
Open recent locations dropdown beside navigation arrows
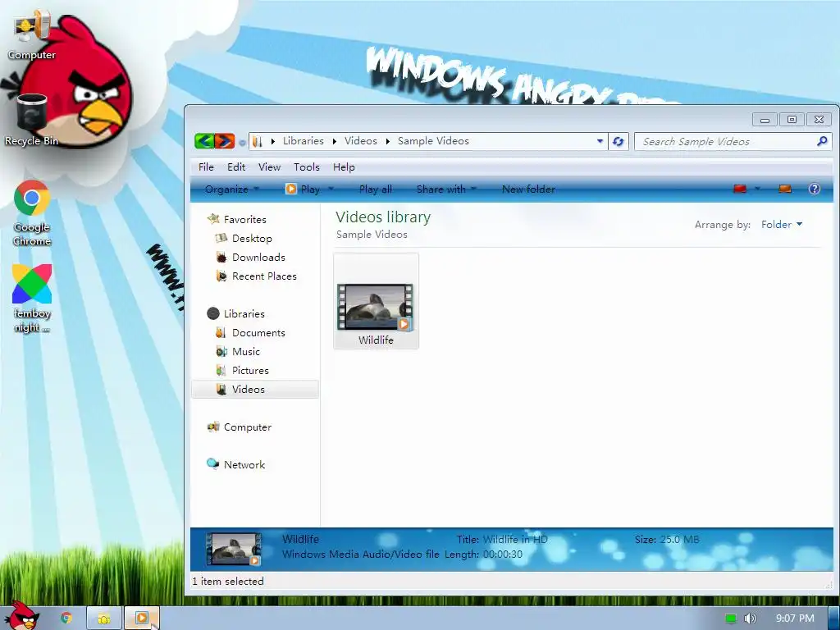tap(242, 143)
